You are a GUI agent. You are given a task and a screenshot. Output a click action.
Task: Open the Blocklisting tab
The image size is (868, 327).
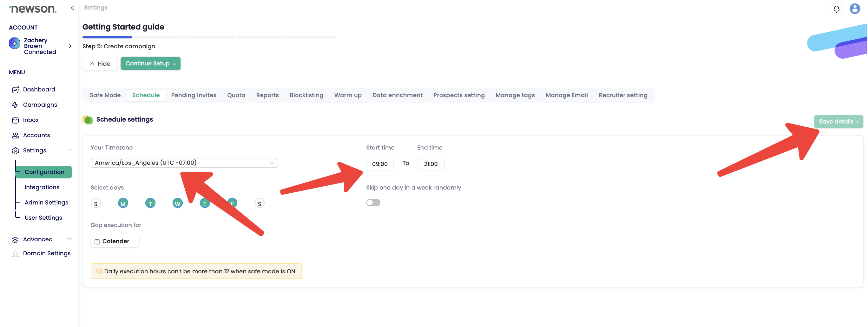coord(306,95)
